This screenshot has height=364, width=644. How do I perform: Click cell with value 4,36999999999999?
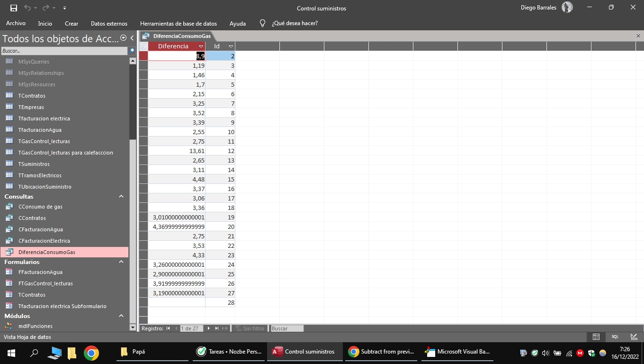tap(177, 227)
